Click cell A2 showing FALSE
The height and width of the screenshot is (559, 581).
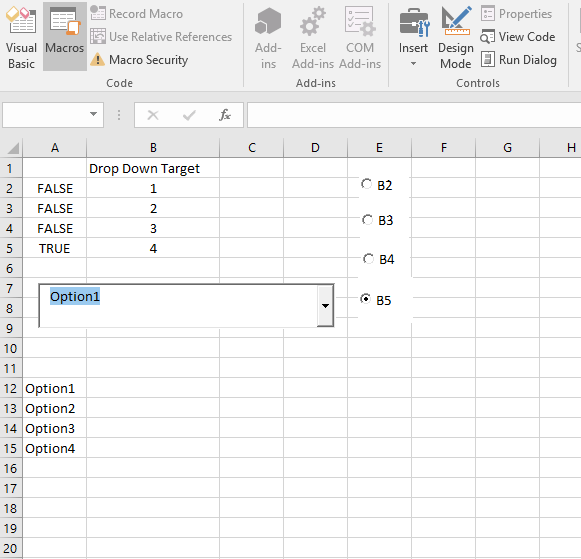click(55, 189)
